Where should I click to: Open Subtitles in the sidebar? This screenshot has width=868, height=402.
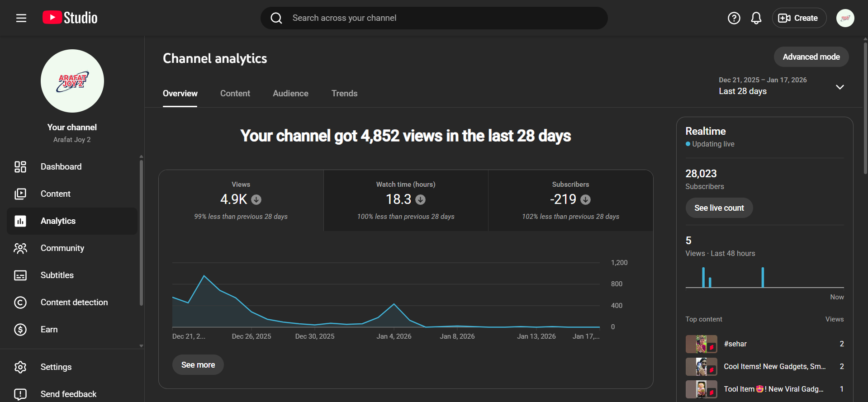click(x=57, y=275)
